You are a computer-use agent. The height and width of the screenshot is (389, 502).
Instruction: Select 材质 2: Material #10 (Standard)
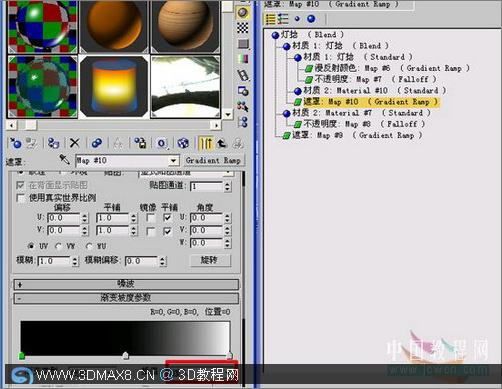point(370,90)
